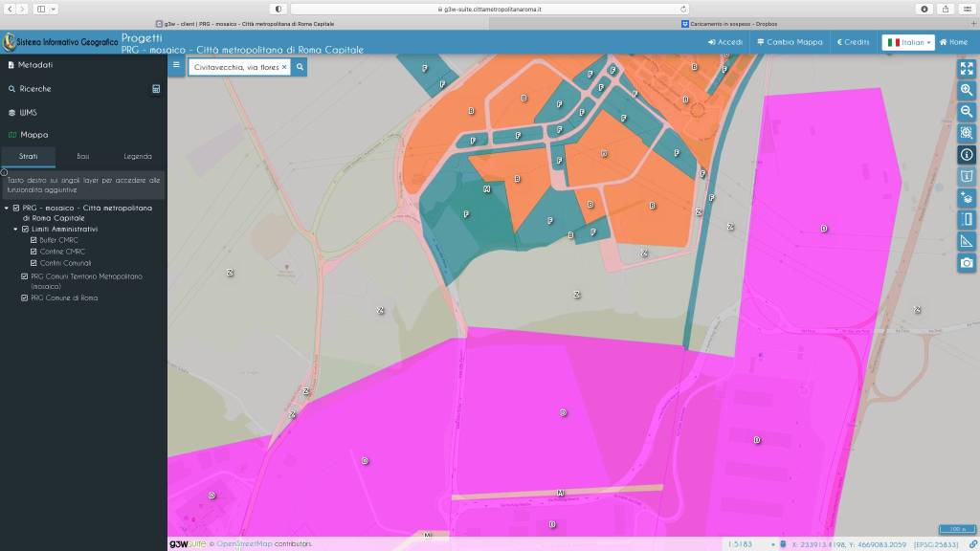Zoom in on the map
980x551 pixels.
[967, 90]
